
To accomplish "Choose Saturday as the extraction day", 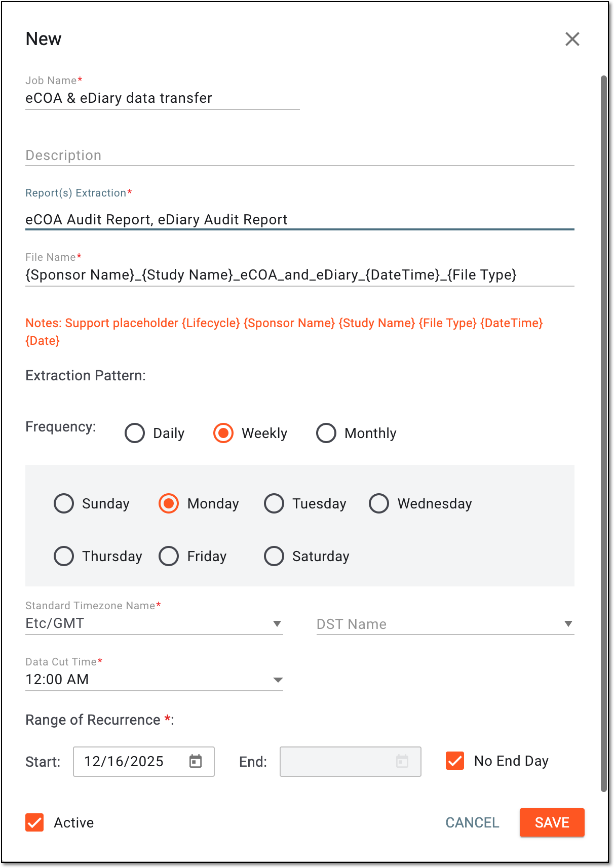I will (274, 556).
